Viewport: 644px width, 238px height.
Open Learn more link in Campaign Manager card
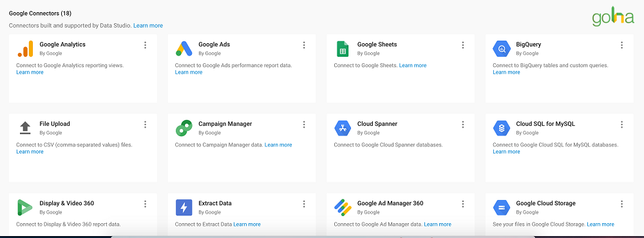278,144
